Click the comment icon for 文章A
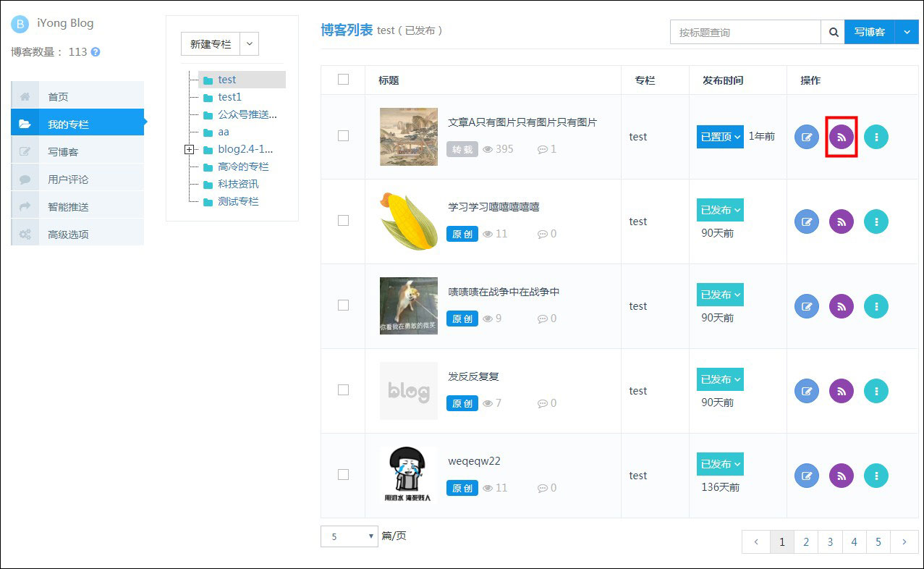The height and width of the screenshot is (569, 924). [x=543, y=149]
